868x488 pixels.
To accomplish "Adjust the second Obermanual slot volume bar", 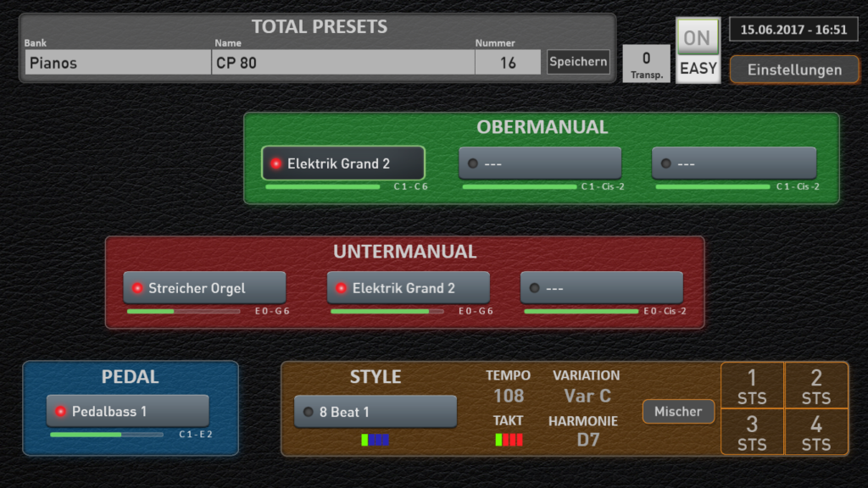I will 520,187.
